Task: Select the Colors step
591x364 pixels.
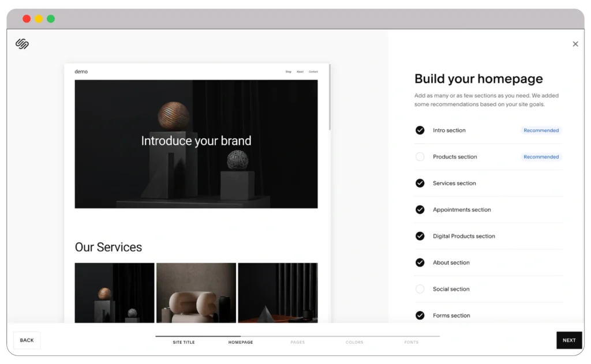Action: point(354,342)
